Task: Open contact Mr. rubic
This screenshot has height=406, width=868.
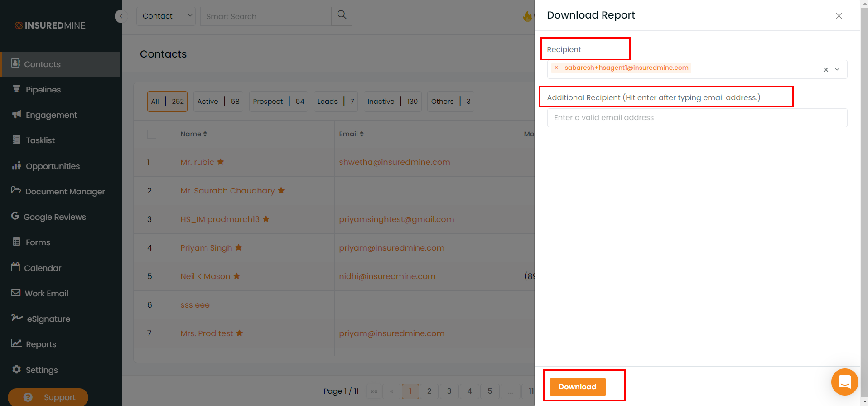Action: [197, 162]
